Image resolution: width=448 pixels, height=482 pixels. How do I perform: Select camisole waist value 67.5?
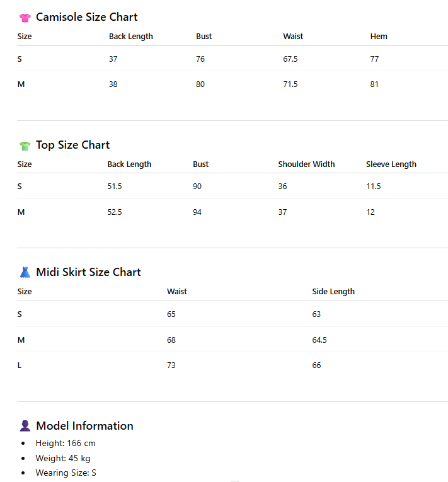point(290,59)
